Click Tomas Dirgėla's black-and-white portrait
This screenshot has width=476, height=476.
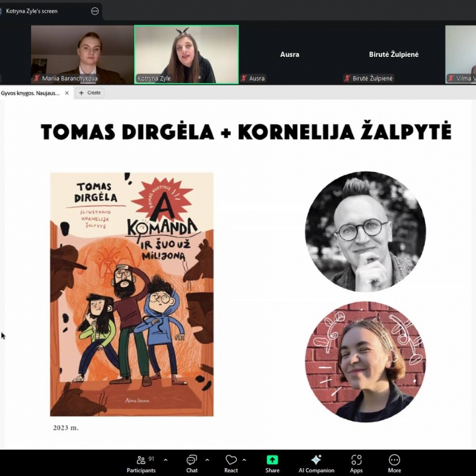tap(365, 231)
